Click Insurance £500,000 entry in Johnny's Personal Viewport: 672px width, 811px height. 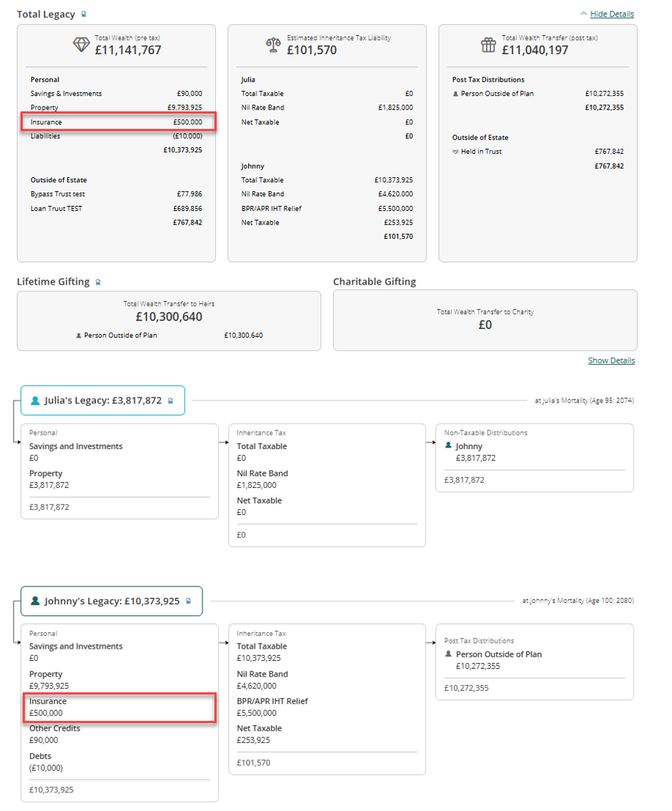coord(119,707)
